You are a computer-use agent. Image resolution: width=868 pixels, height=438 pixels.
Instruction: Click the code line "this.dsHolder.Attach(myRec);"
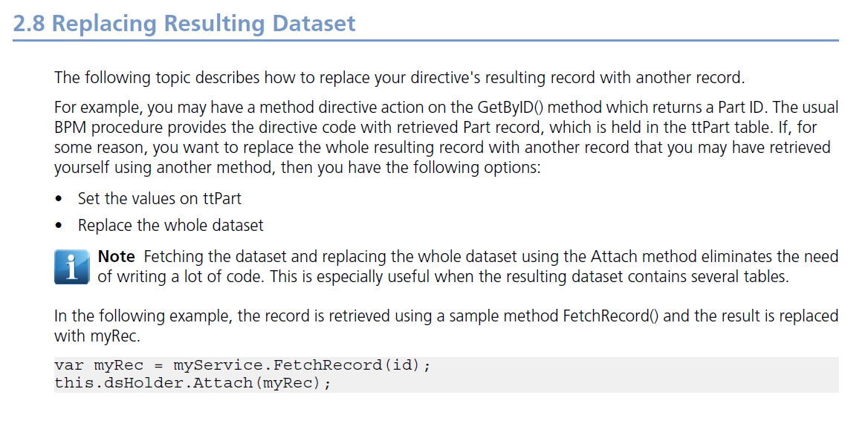pyautogui.click(x=192, y=383)
